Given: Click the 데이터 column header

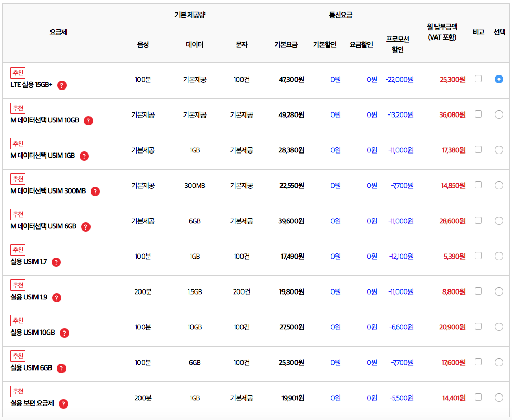Looking at the screenshot, I should (x=195, y=45).
